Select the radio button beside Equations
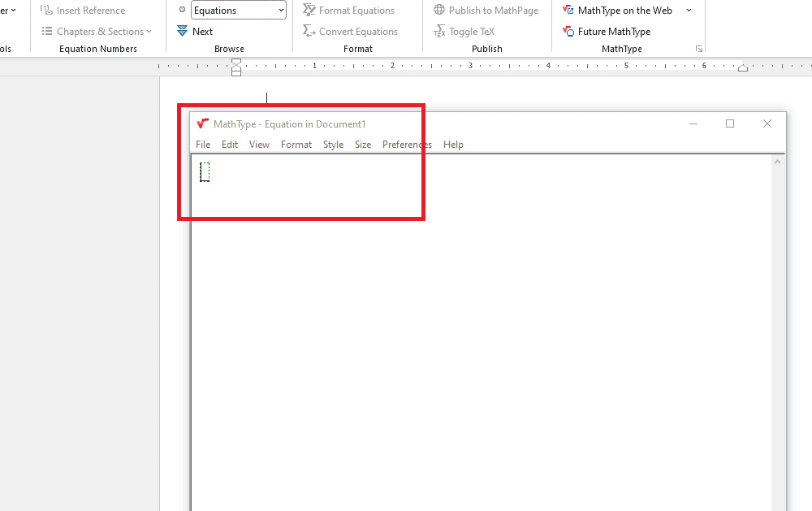The image size is (812, 511). 182,10
